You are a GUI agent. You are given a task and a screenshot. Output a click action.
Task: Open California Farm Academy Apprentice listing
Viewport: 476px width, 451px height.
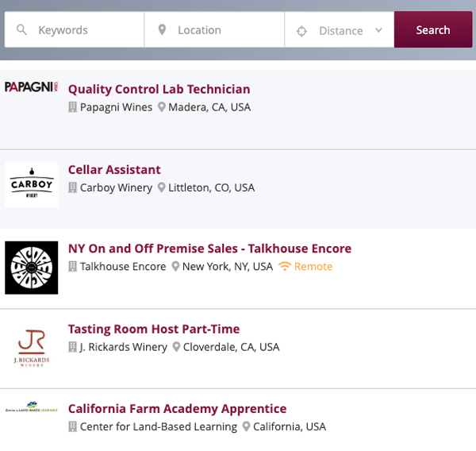tap(177, 409)
